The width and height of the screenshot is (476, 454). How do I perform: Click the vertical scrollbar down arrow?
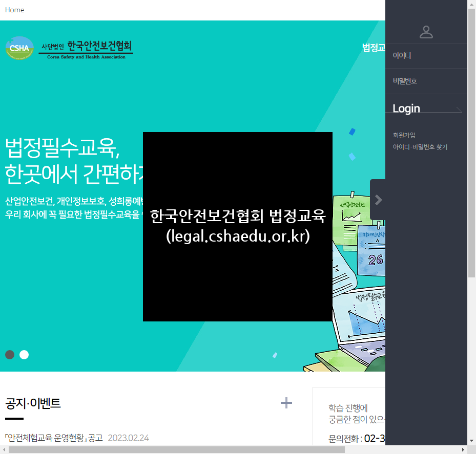click(471, 441)
